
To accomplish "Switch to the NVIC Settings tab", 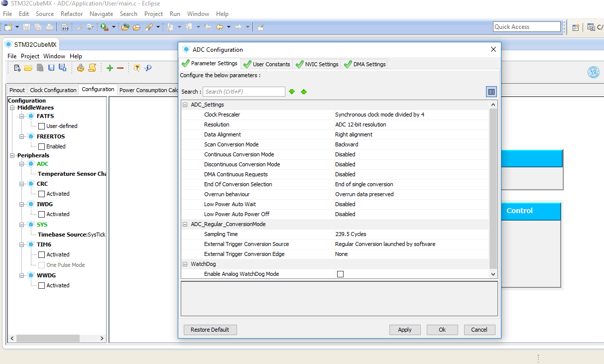I will (317, 64).
